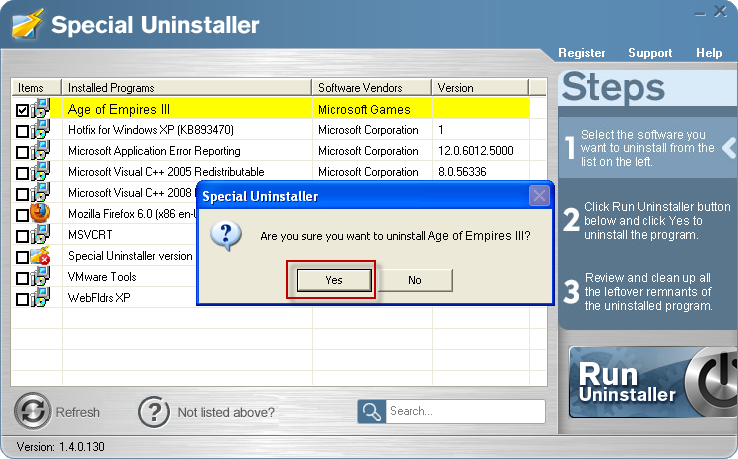Click Microsoft Application Error Reporting icon
Image resolution: width=738 pixels, height=459 pixels.
[x=40, y=151]
